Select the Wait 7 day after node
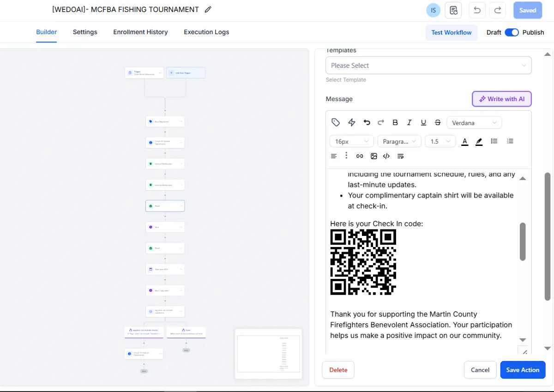The height and width of the screenshot is (392, 554). 165,290
